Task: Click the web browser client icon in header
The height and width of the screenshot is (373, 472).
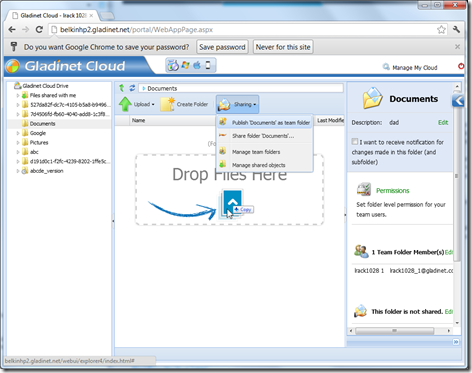Action: coord(173,65)
